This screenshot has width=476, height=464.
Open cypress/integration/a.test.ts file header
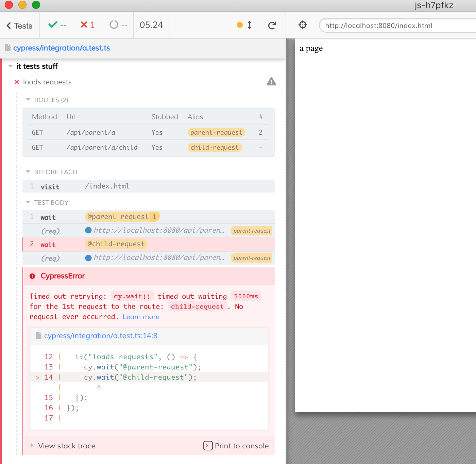(x=62, y=48)
